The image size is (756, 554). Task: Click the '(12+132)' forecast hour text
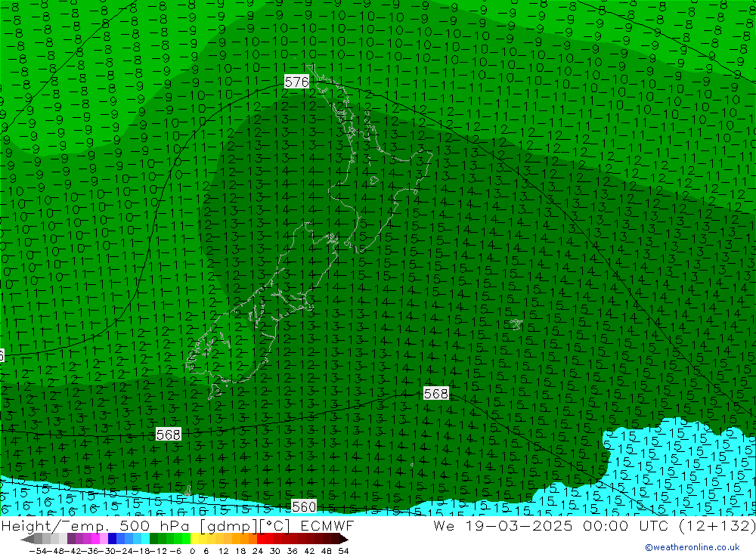(x=717, y=525)
